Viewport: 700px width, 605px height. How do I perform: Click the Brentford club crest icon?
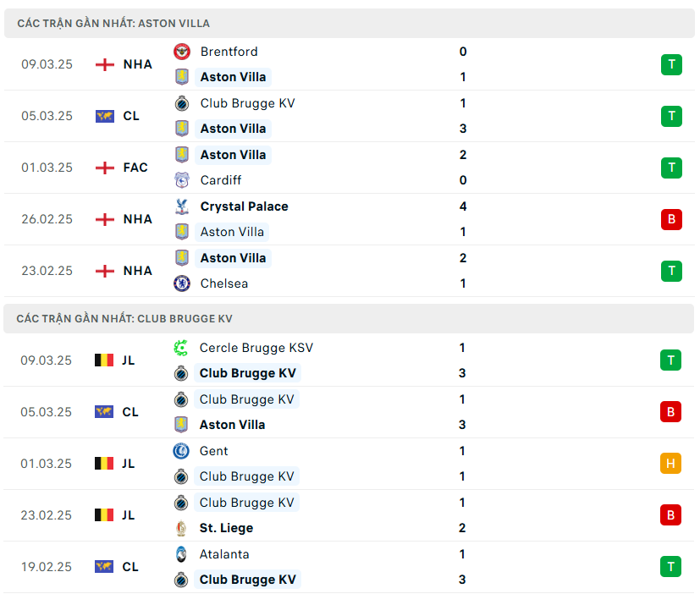182,52
